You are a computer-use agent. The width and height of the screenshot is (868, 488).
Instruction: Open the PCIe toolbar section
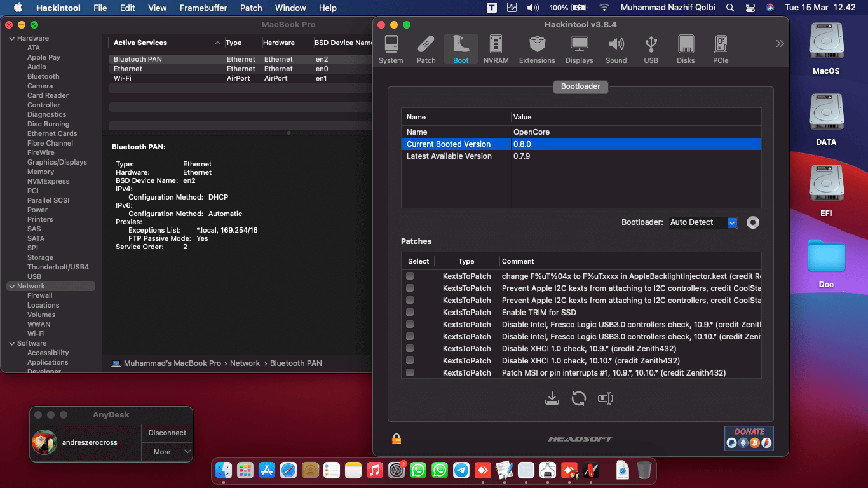click(x=721, y=50)
